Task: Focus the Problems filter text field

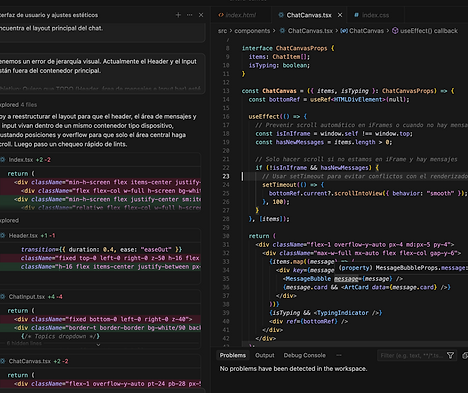Action: 411,356
